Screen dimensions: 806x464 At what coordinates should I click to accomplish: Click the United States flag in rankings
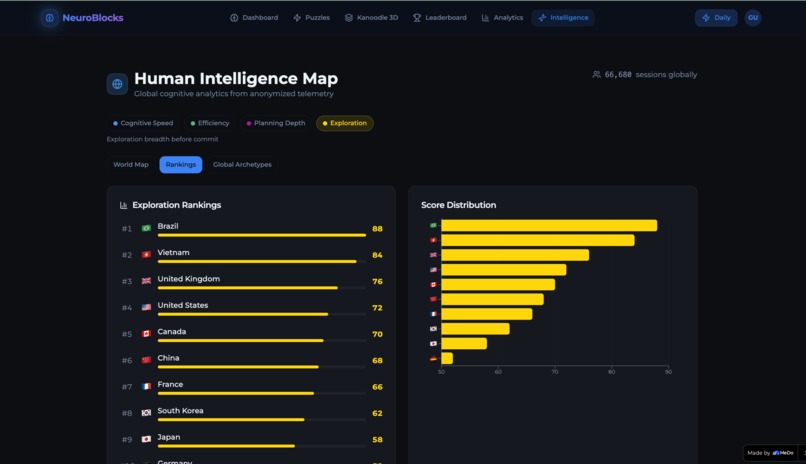click(x=146, y=307)
